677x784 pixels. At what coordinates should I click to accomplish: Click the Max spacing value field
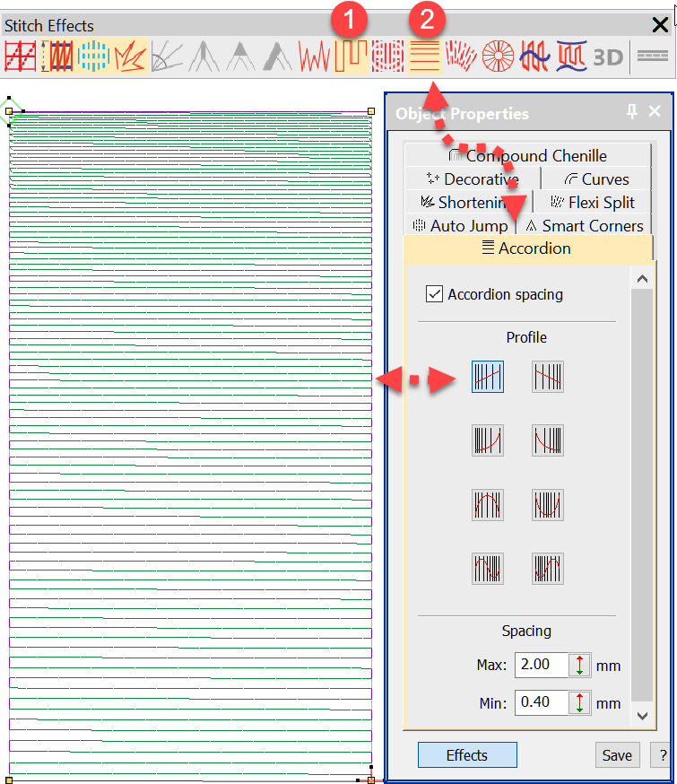click(x=542, y=666)
